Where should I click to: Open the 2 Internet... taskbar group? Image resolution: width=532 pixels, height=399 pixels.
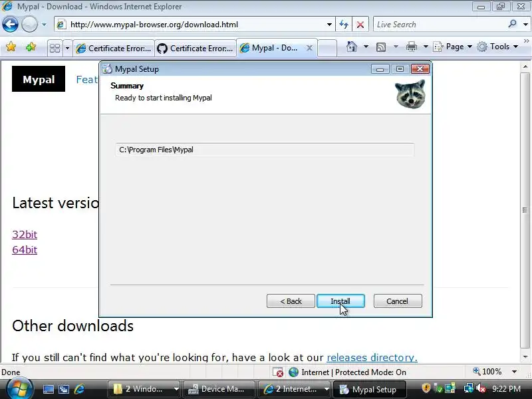pyautogui.click(x=294, y=389)
